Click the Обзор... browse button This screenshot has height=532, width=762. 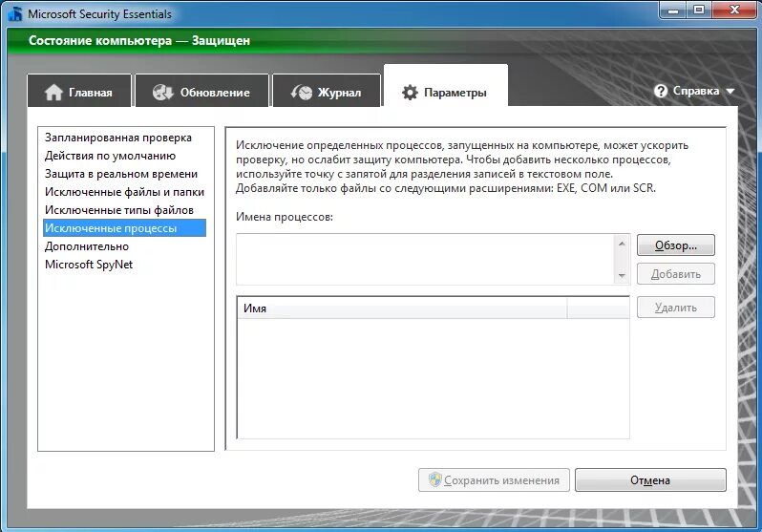[675, 245]
